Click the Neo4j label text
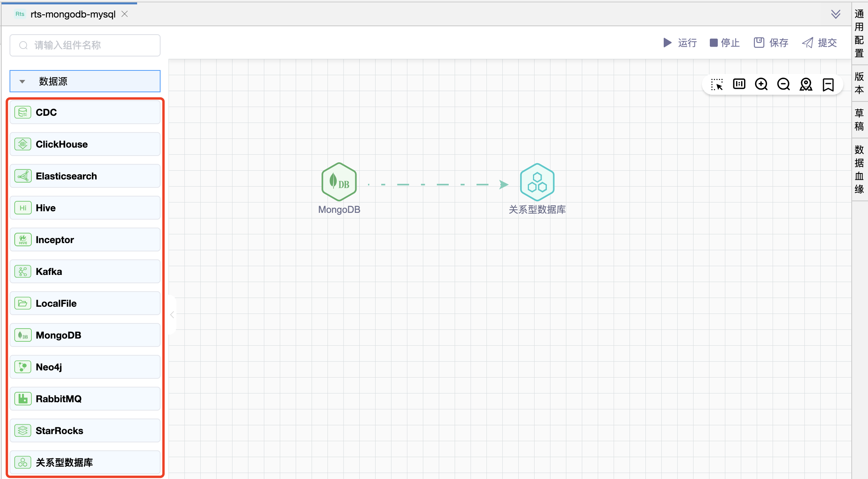 pyautogui.click(x=49, y=367)
